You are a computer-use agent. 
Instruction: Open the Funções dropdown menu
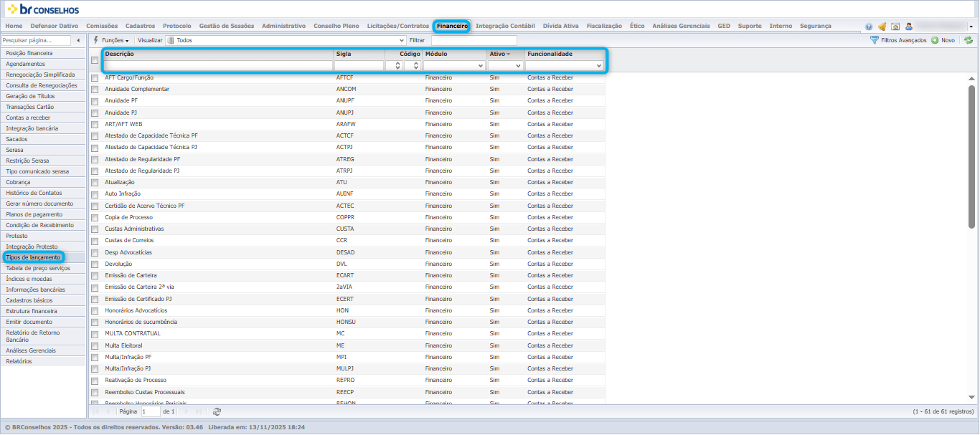point(116,41)
